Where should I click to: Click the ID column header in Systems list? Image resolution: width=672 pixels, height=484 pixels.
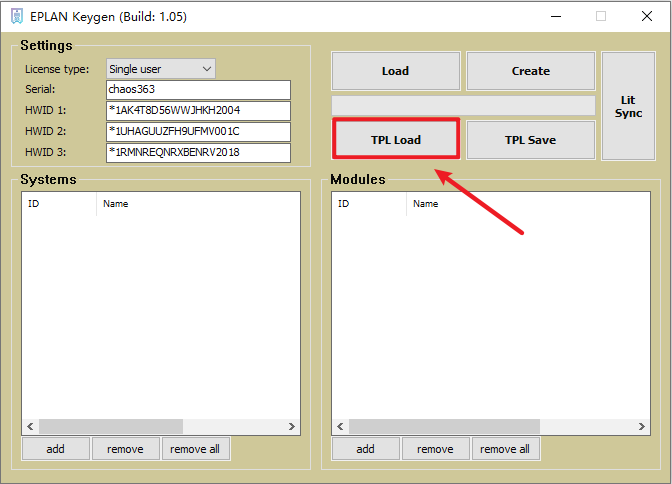pyautogui.click(x=59, y=204)
